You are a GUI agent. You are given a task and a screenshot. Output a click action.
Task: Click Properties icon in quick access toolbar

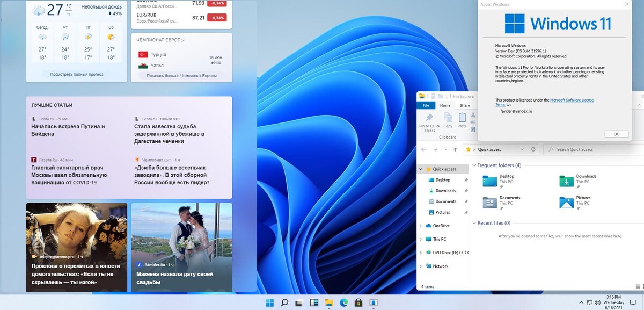[x=433, y=96]
